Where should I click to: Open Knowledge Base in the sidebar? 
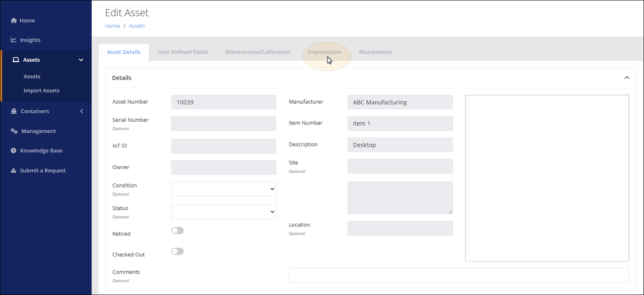point(41,151)
